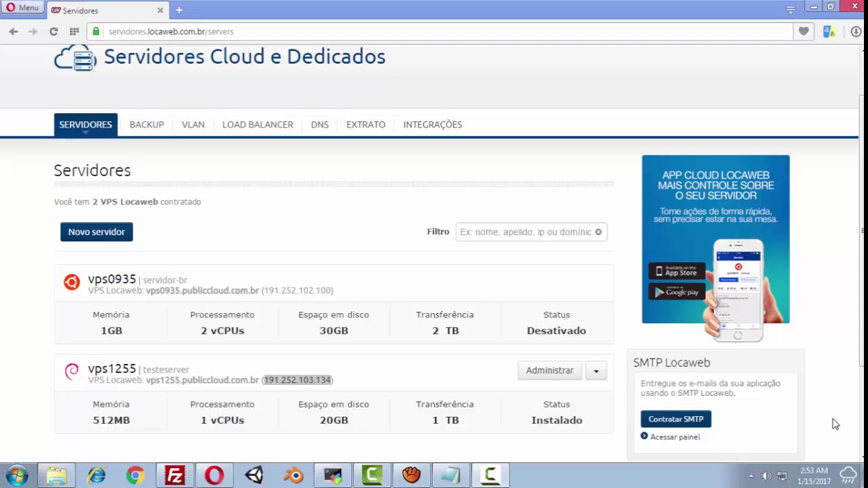The height and width of the screenshot is (488, 868).
Task: Clear the filter with the x icon
Action: pos(598,232)
